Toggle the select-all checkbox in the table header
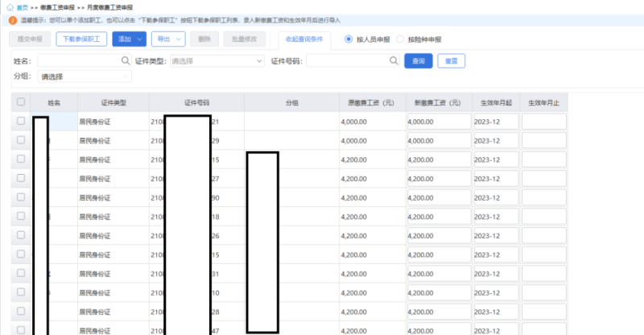The image size is (644, 335). 21,102
